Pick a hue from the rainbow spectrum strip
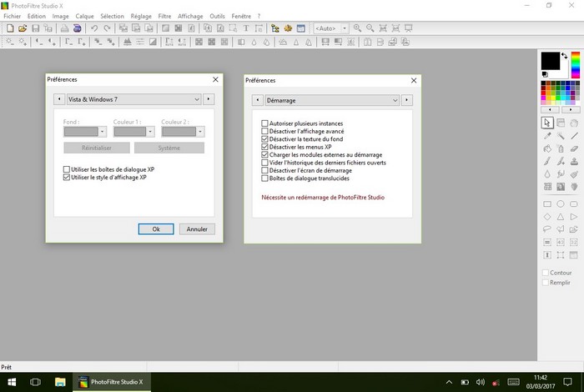Viewport: 584px width, 392px height. [x=576, y=65]
